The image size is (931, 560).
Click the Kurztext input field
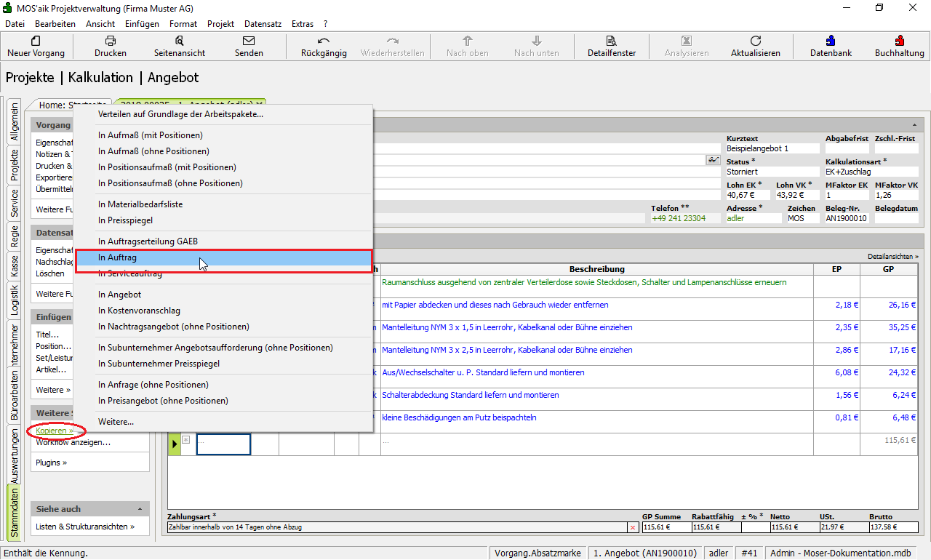point(772,148)
